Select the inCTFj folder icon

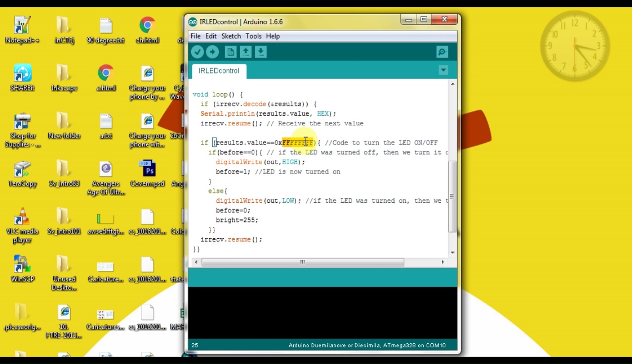click(x=64, y=30)
